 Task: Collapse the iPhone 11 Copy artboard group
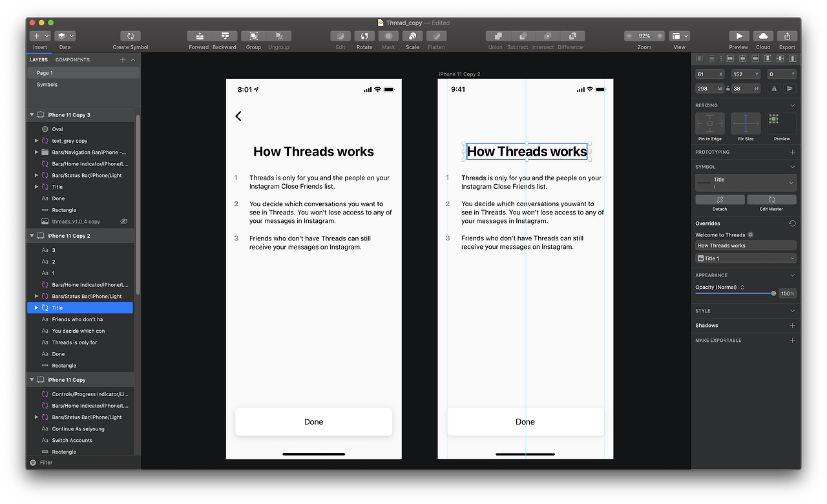click(x=32, y=380)
